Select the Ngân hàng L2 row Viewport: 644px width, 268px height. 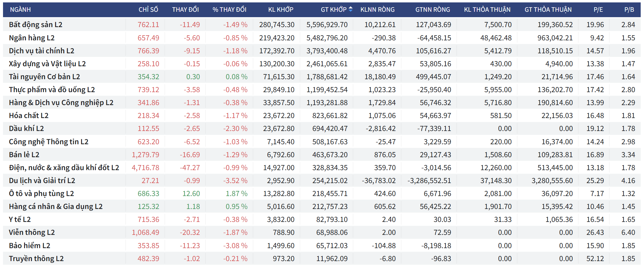click(32, 38)
